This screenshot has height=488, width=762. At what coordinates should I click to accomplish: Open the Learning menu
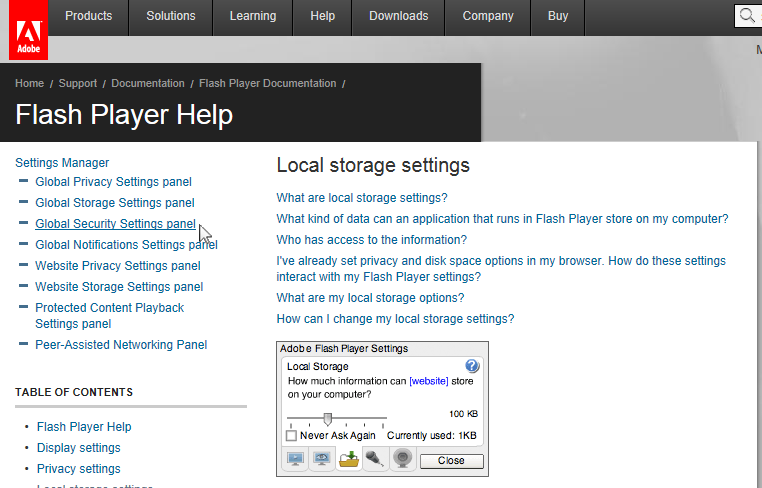(252, 16)
